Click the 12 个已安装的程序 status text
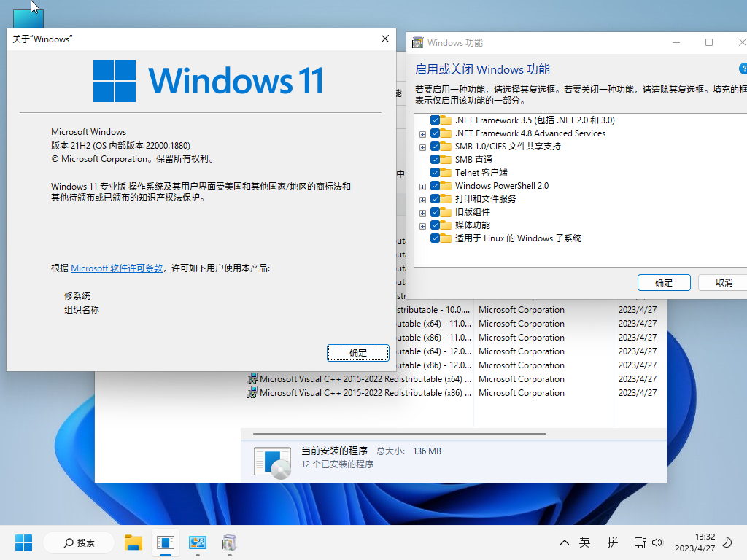Viewport: 747px width, 560px height. point(337,464)
